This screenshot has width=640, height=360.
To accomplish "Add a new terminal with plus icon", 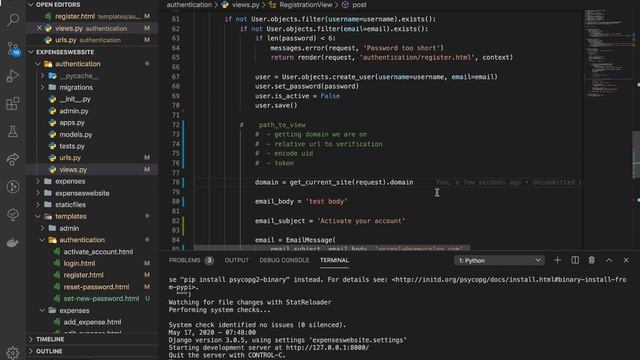I will click(x=557, y=260).
